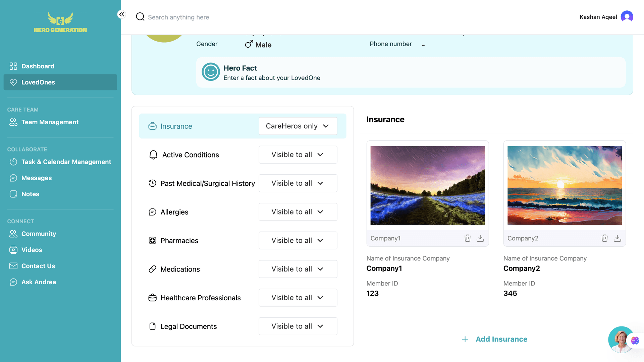Open Legal Documents visibility dropdown

pos(298,326)
